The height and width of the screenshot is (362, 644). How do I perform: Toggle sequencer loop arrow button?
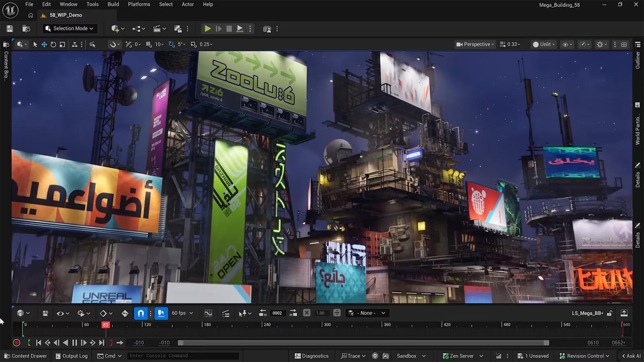120,343
